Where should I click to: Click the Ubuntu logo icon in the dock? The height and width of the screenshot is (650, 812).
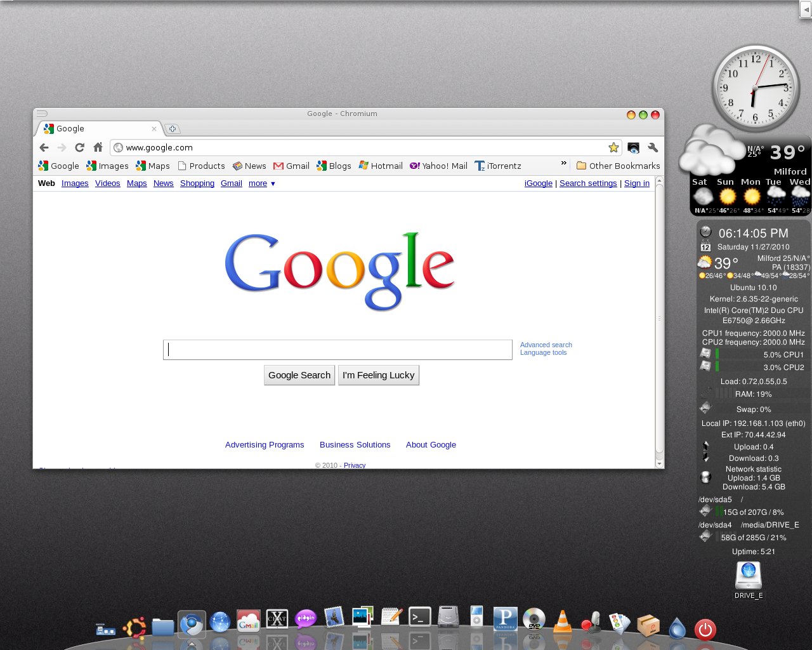point(134,628)
